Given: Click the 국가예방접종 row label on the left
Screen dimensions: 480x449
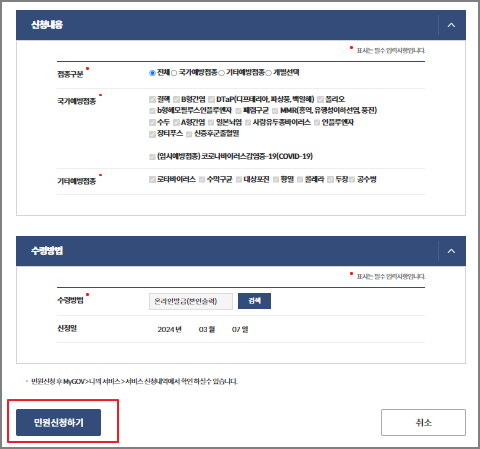Looking at the screenshot, I should coord(77,101).
